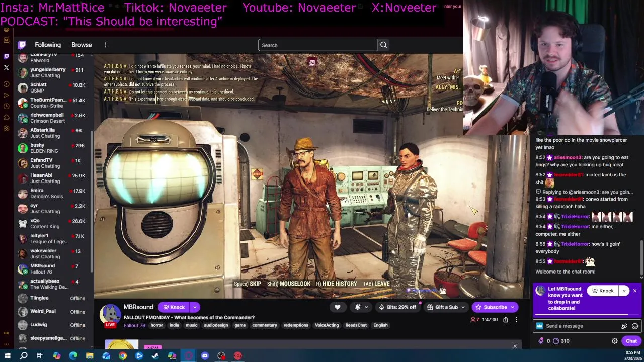The image size is (644, 362).
Task: Open the Twitch shortcut in Opera sidebar
Action: point(6,56)
